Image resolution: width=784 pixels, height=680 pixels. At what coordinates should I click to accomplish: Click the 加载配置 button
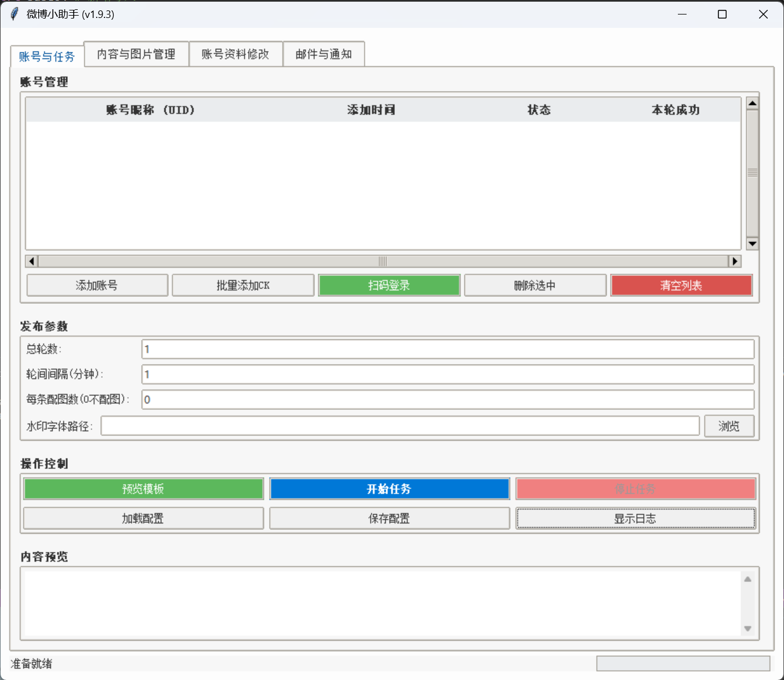point(143,518)
